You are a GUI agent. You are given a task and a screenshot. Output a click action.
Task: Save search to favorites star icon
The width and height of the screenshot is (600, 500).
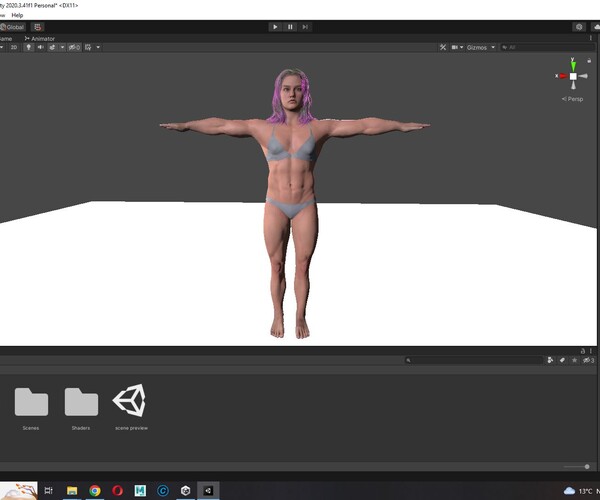click(x=574, y=360)
